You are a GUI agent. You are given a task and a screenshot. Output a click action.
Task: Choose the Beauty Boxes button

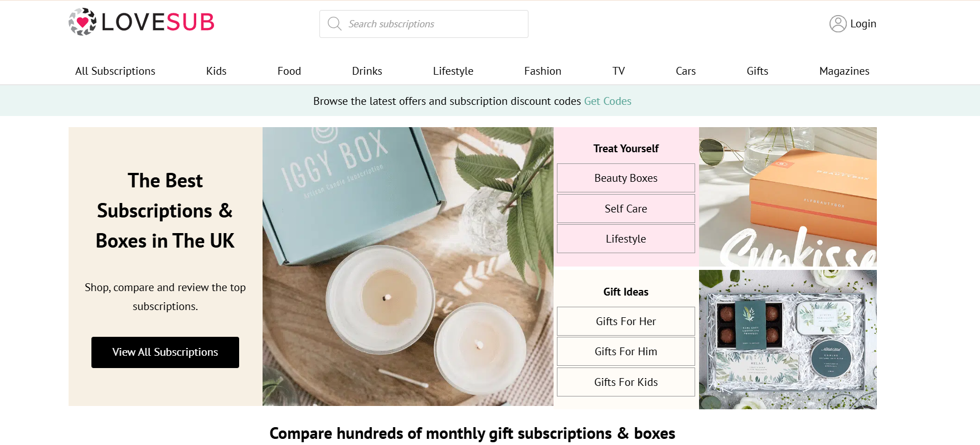point(626,178)
